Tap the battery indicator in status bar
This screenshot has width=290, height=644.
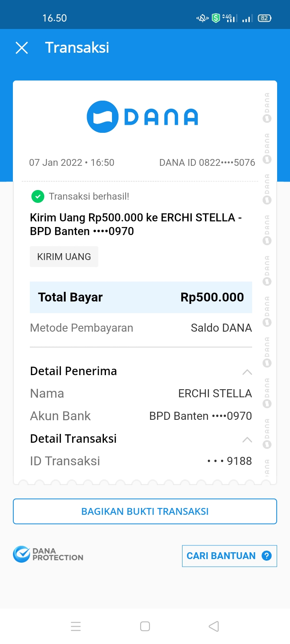coord(264,18)
